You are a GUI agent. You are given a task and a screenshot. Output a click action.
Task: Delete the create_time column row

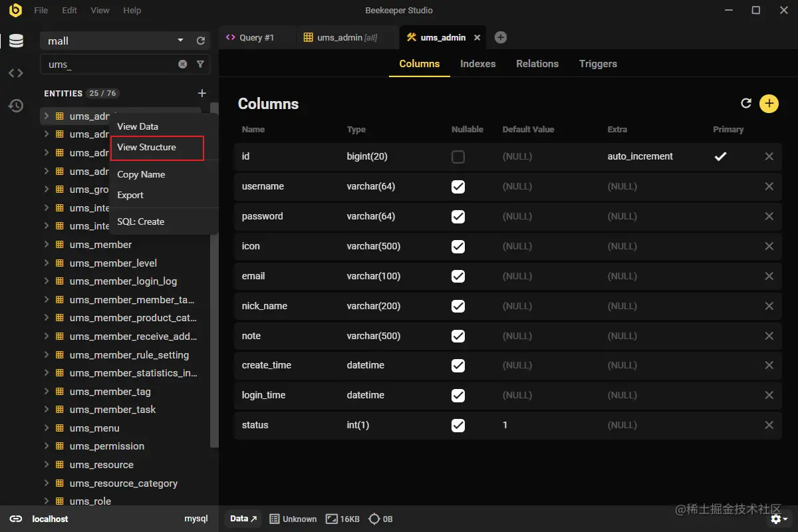pyautogui.click(x=769, y=365)
